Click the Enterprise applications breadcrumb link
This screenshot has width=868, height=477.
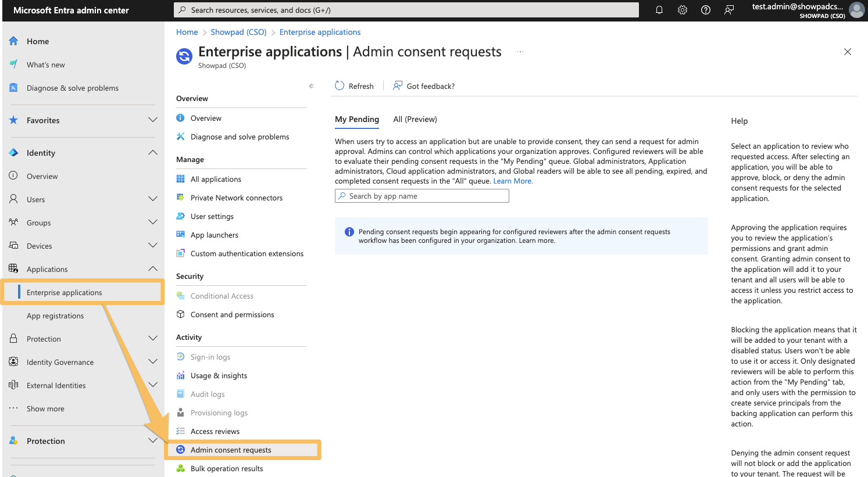[320, 32]
